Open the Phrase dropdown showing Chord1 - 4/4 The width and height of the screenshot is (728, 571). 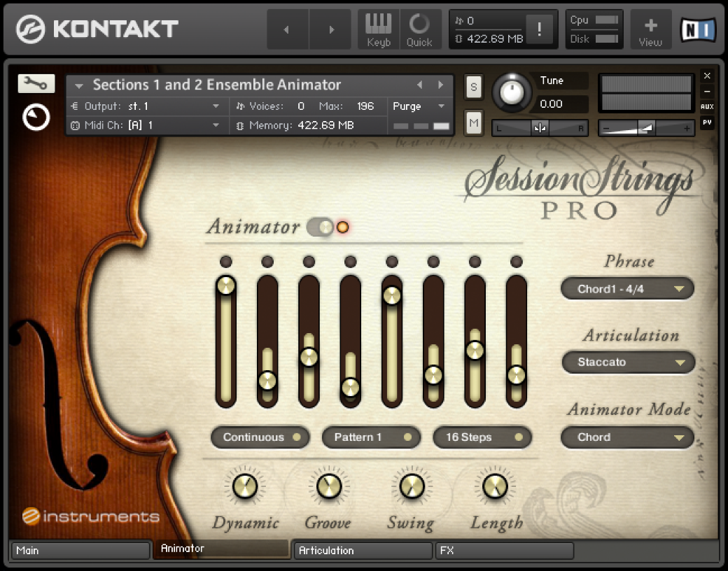click(x=627, y=289)
